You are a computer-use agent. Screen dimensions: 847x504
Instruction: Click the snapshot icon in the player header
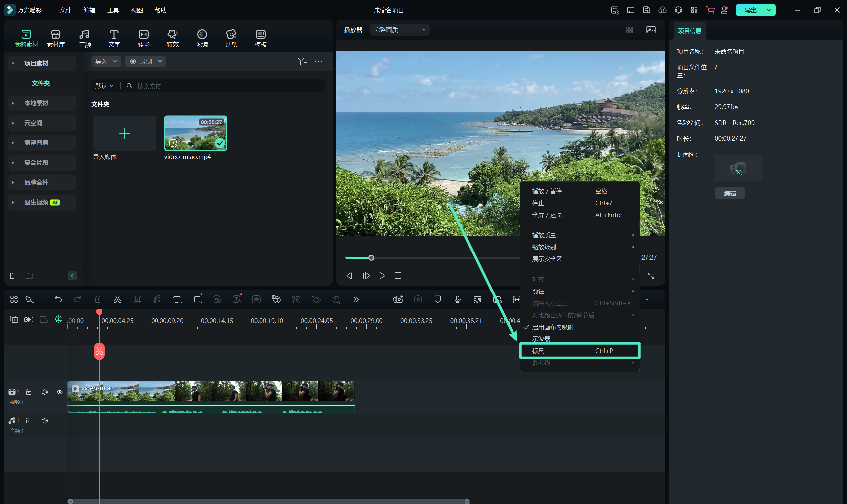651,30
